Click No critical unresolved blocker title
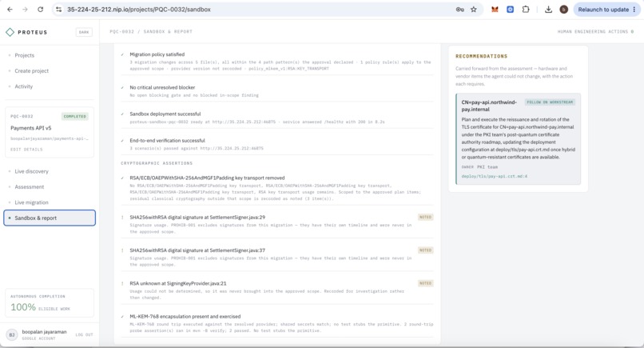 (162, 88)
